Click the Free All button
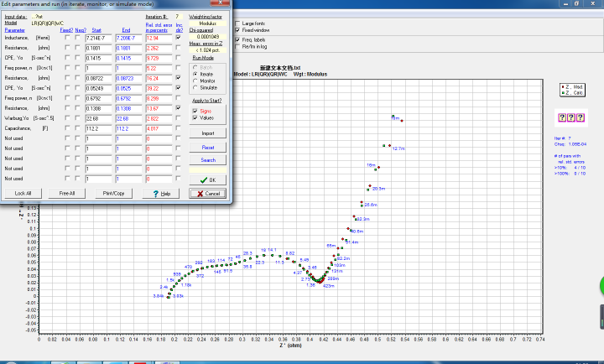604x364 pixels. click(67, 194)
